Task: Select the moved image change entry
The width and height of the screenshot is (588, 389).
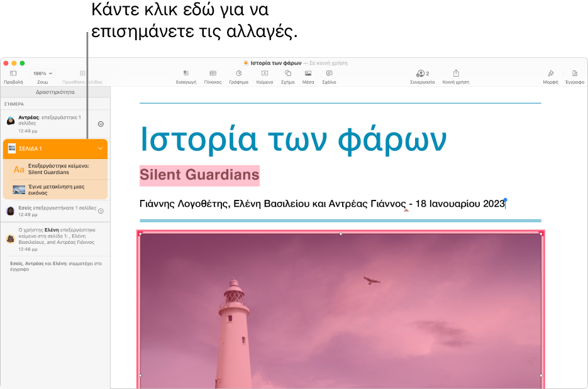Action: (55, 190)
